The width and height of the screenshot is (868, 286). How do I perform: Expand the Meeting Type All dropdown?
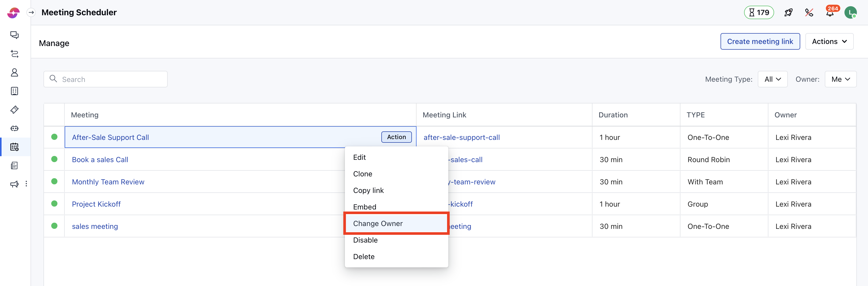772,79
